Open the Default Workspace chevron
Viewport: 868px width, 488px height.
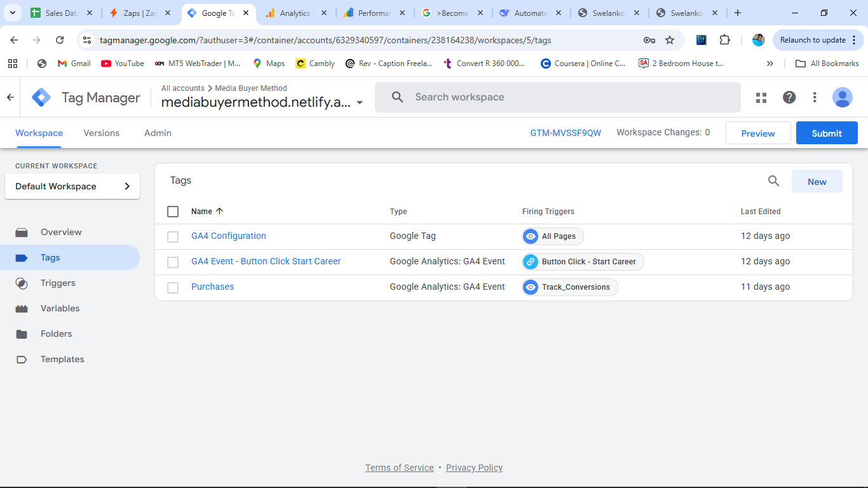pyautogui.click(x=127, y=186)
